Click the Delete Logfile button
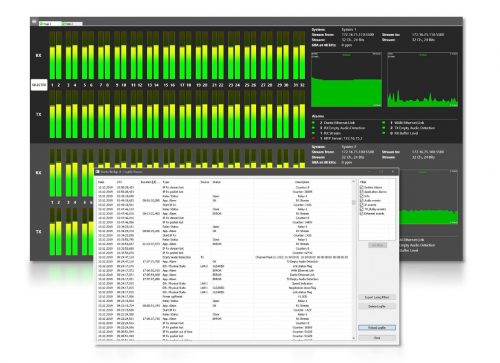 point(377,306)
